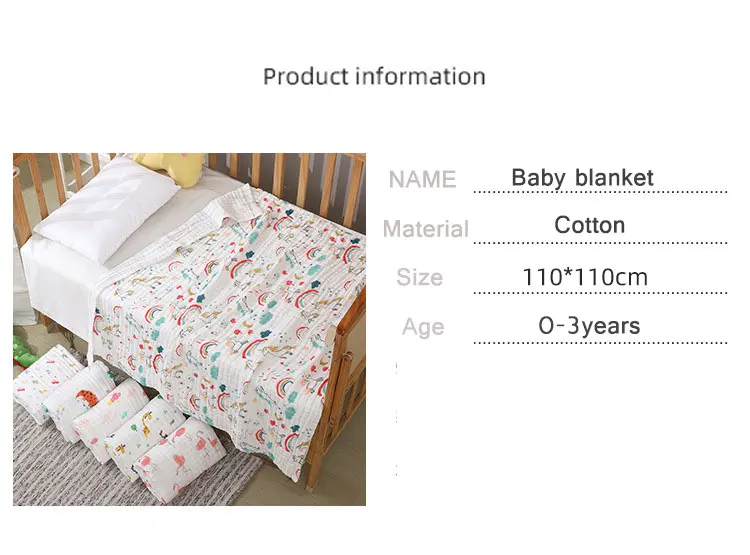Screen dimensions: 750x555
Task: Click the white pillow in the crib
Action: tap(108, 211)
